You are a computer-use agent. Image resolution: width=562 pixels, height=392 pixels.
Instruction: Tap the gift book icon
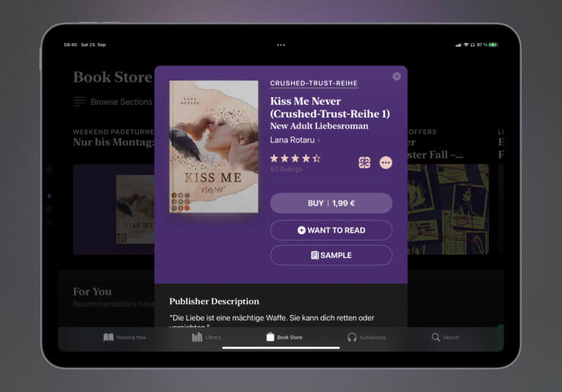(364, 162)
